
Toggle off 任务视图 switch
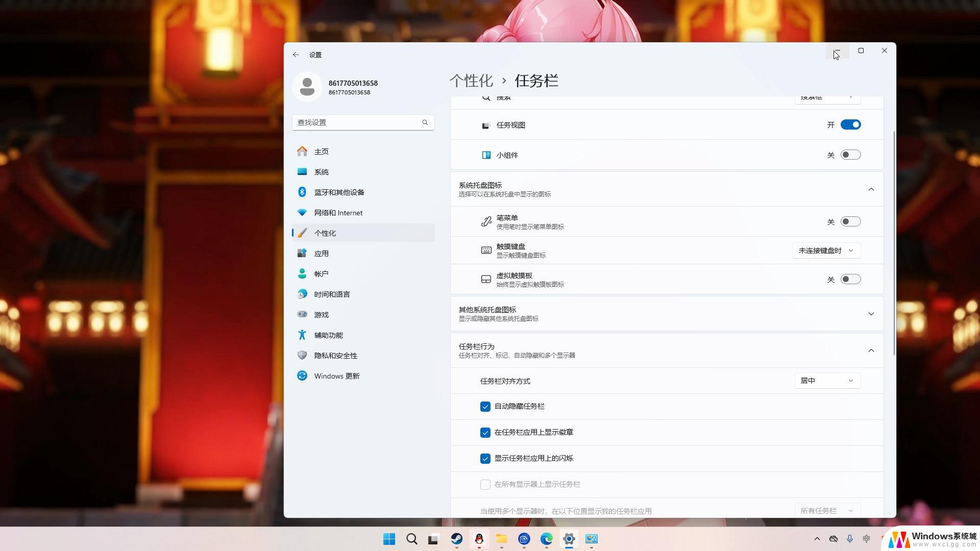(851, 124)
